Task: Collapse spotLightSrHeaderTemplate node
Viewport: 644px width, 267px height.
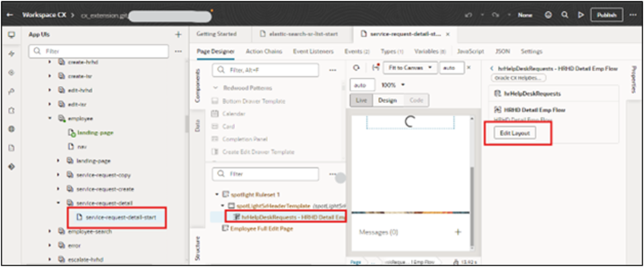Action: click(x=223, y=206)
